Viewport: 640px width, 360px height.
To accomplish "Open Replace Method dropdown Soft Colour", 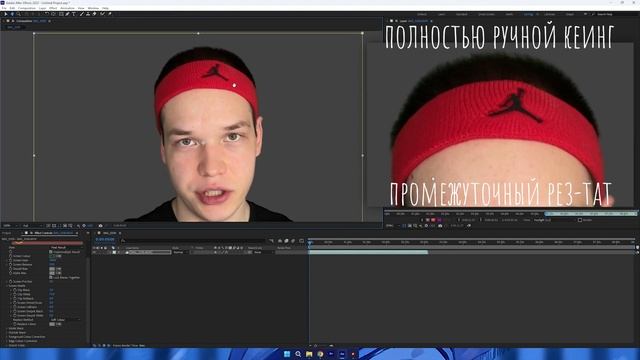I will [x=65, y=320].
